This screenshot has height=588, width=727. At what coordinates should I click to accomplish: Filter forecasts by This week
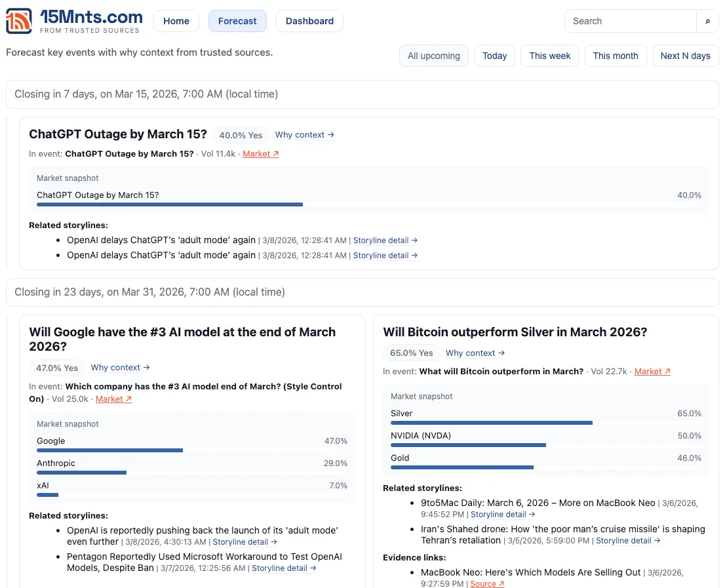point(550,56)
